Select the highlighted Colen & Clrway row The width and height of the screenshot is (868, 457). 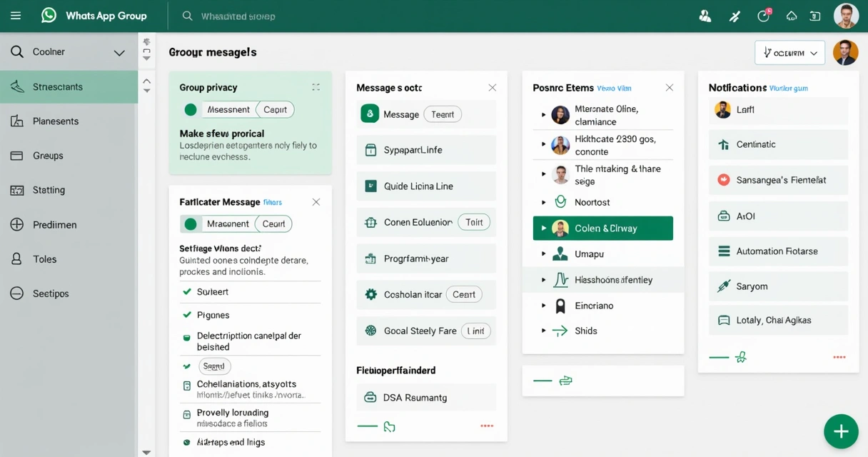click(x=603, y=228)
